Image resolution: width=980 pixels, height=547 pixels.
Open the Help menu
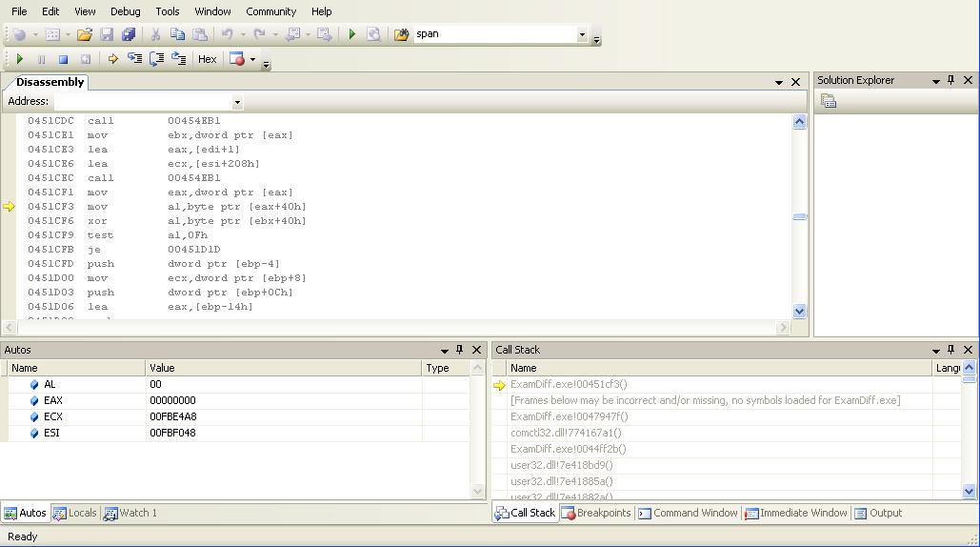tap(321, 11)
